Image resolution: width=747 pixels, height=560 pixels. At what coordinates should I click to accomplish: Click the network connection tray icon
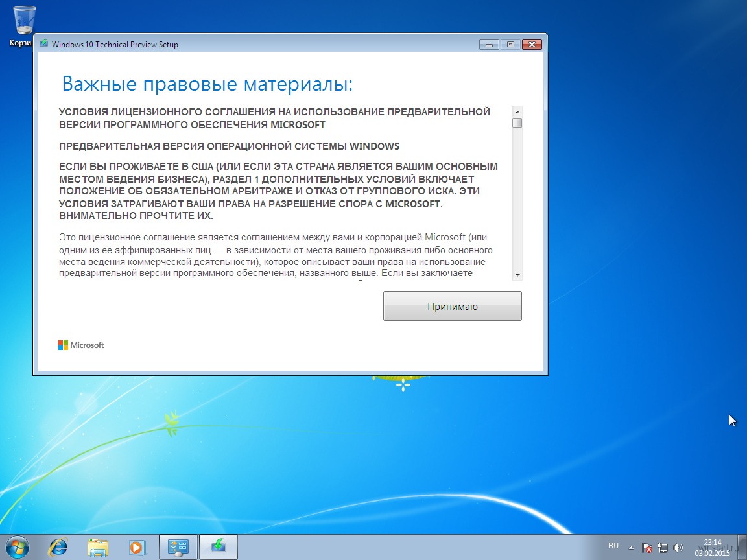[662, 548]
